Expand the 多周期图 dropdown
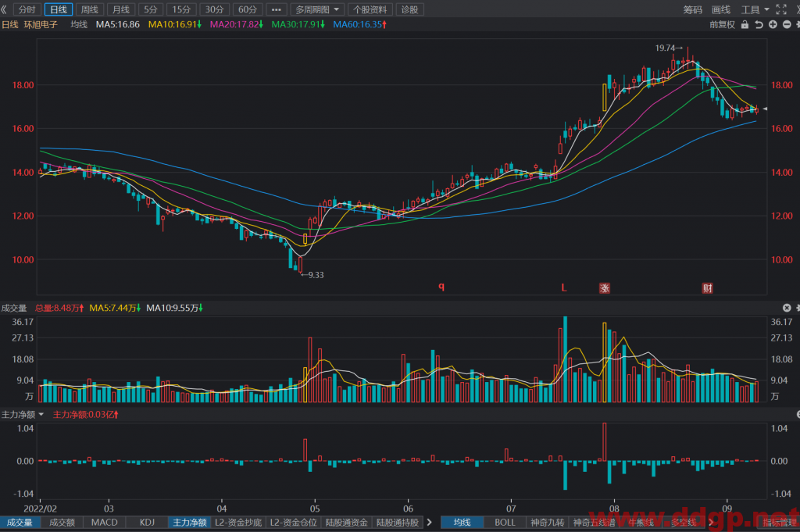 pyautogui.click(x=317, y=9)
